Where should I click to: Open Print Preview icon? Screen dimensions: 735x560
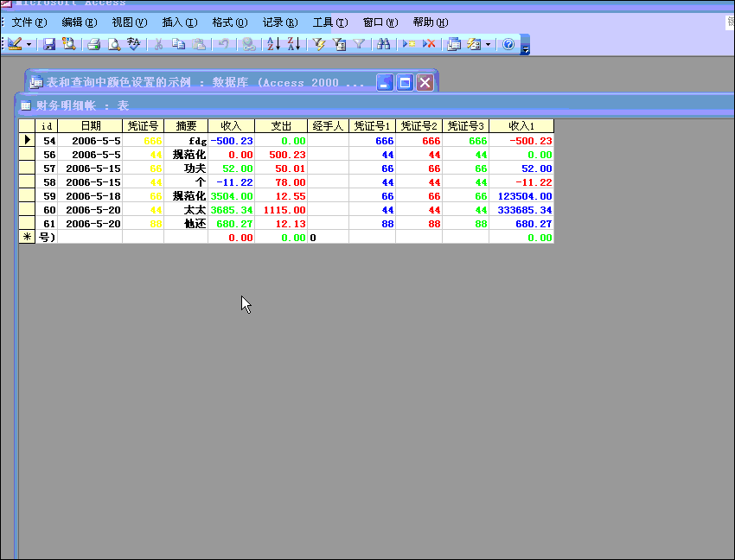point(114,44)
